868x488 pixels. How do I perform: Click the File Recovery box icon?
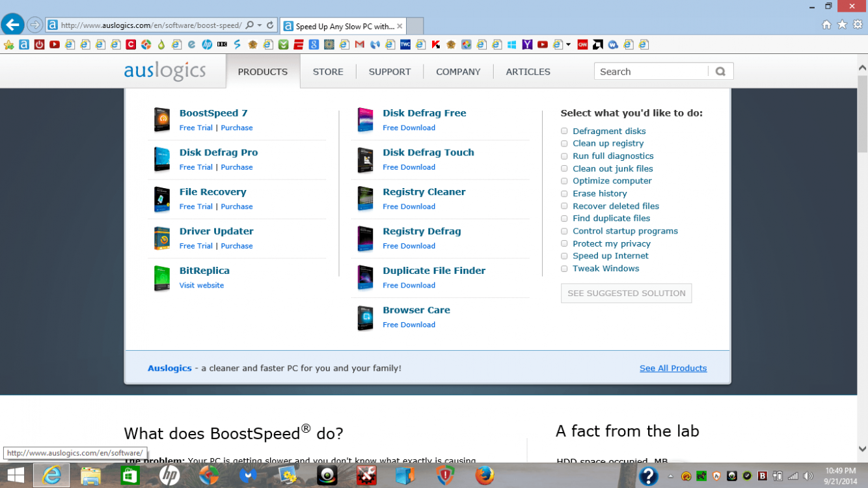pos(162,199)
